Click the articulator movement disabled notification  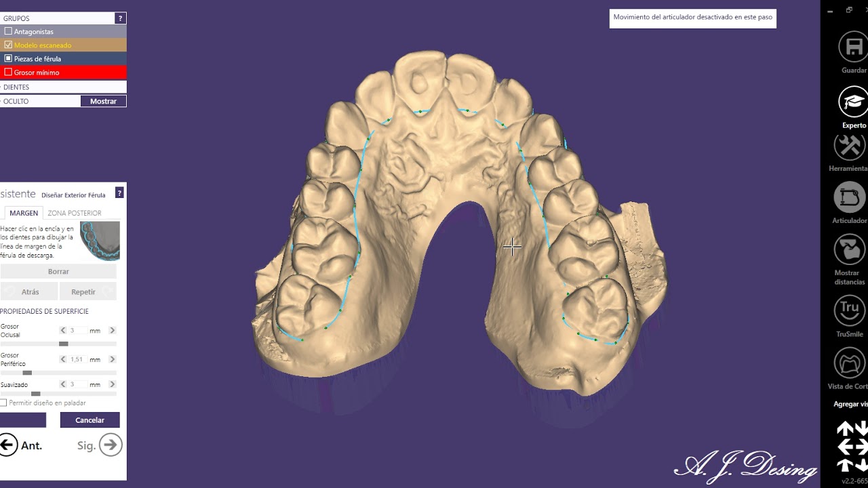692,18
